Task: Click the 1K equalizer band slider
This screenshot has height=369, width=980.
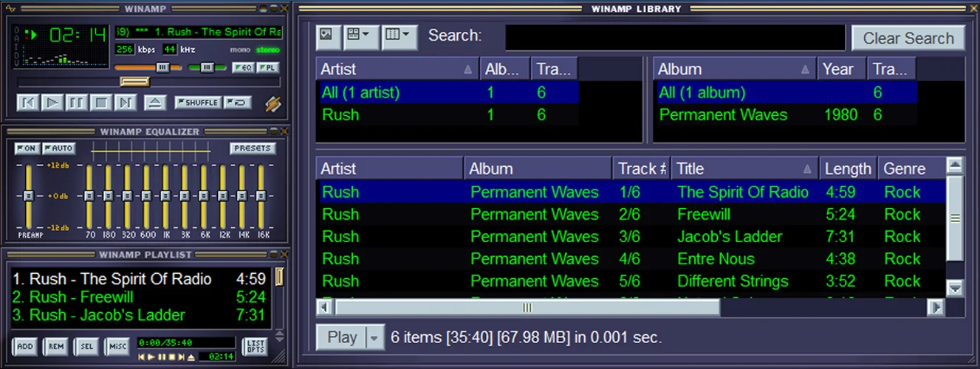Action: pos(165,197)
